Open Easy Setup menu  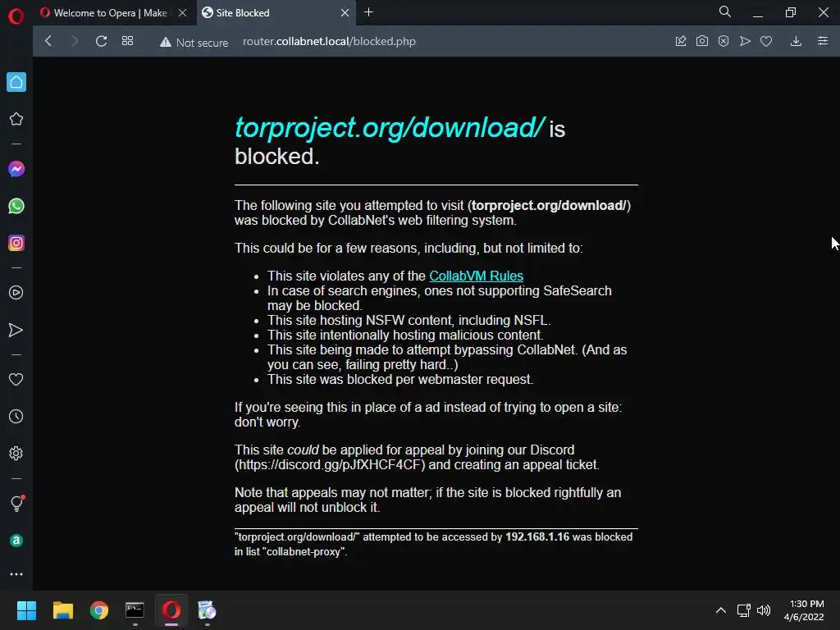pos(823,41)
